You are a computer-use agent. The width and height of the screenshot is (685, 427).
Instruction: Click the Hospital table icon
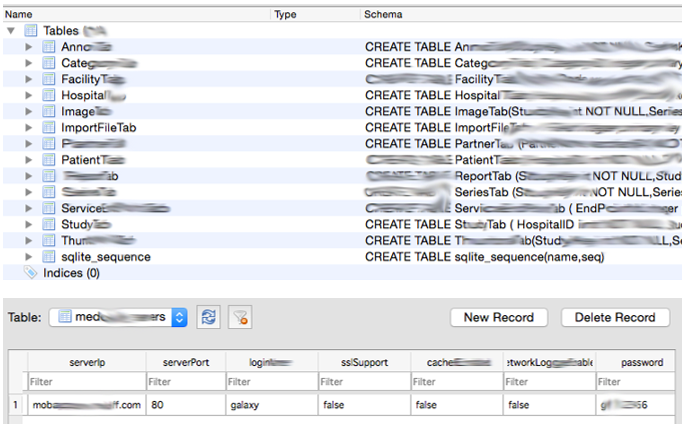click(x=48, y=95)
